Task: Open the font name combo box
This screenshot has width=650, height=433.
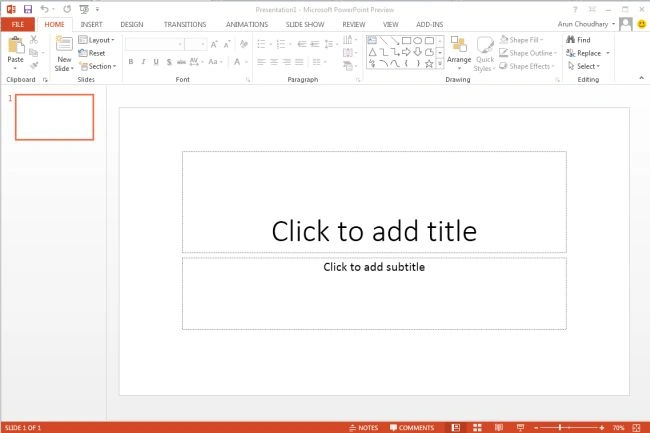Action: click(155, 44)
